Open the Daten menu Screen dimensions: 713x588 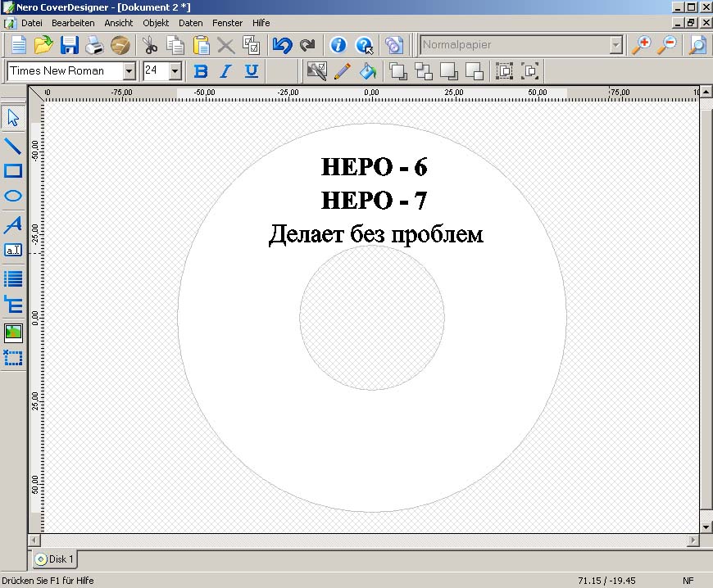coord(190,23)
